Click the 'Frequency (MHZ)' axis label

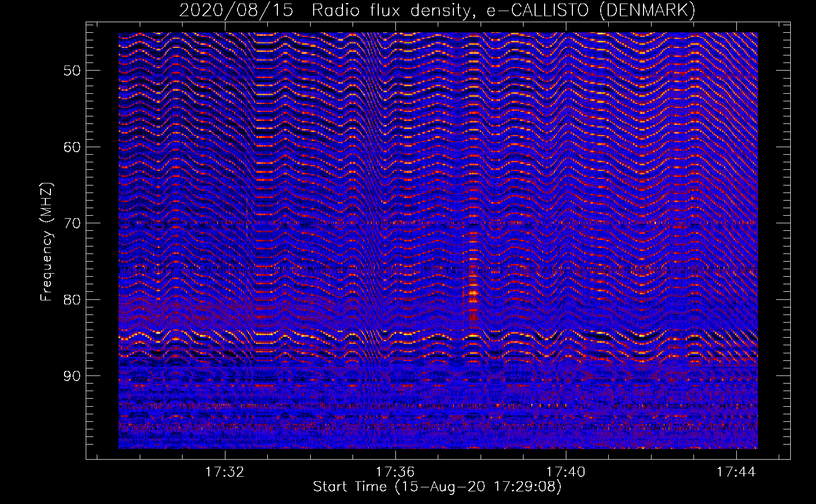[46, 242]
